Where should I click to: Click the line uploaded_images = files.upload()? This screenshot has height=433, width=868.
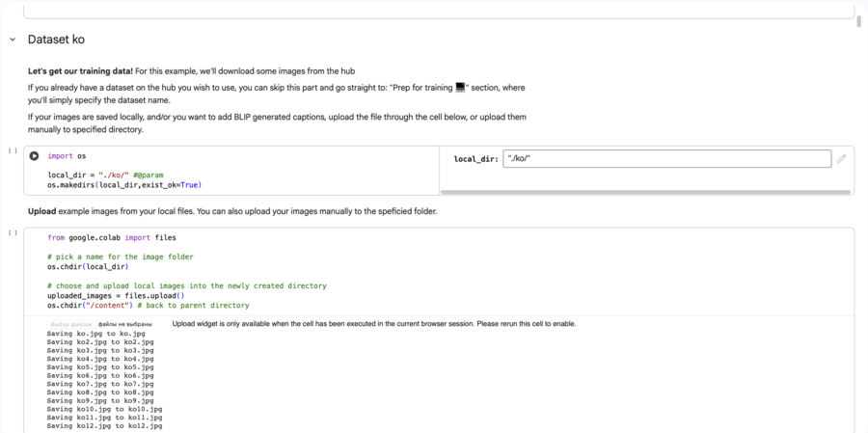117,296
